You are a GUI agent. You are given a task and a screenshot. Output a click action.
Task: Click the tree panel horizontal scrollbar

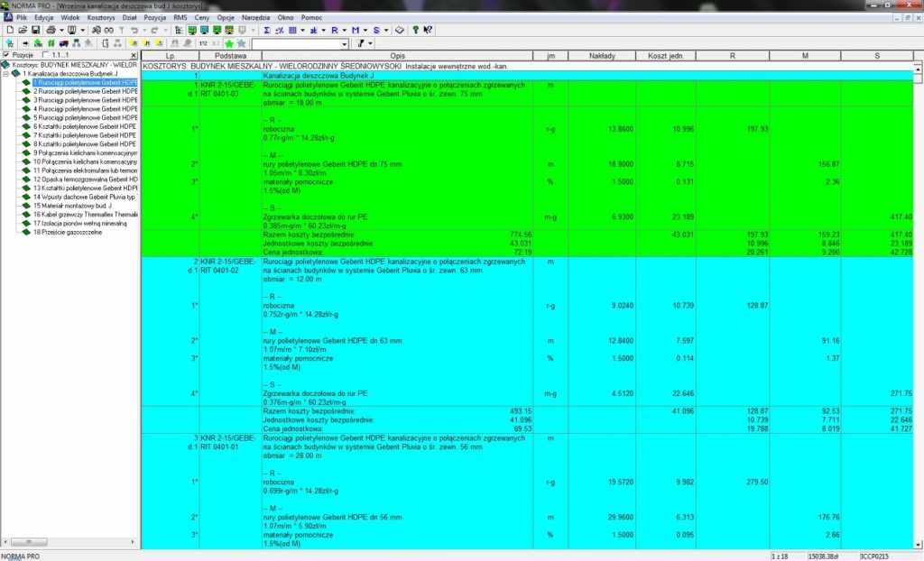click(x=69, y=541)
